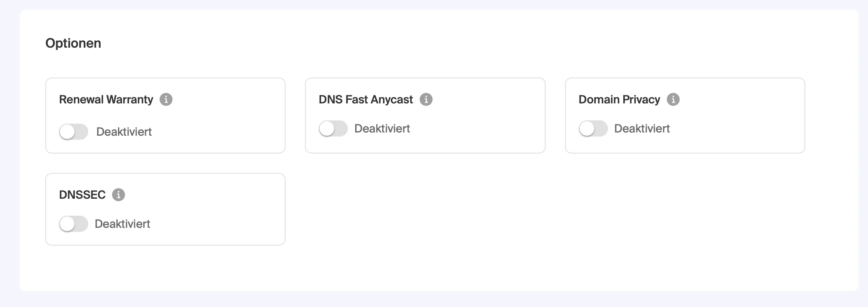Click the Deaktiviert label under Renewal Warranty
This screenshot has height=307, width=868.
click(x=124, y=132)
